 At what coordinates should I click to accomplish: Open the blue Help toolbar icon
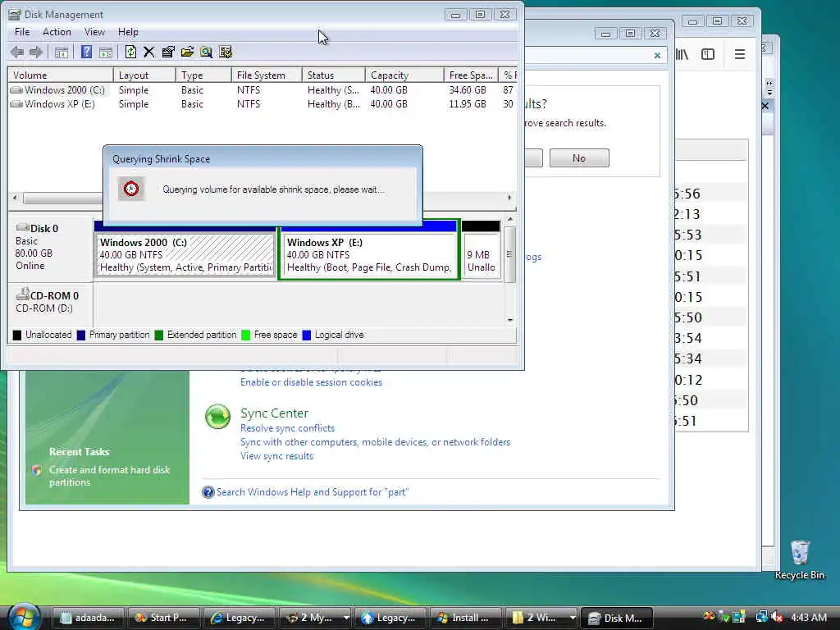pyautogui.click(x=86, y=52)
